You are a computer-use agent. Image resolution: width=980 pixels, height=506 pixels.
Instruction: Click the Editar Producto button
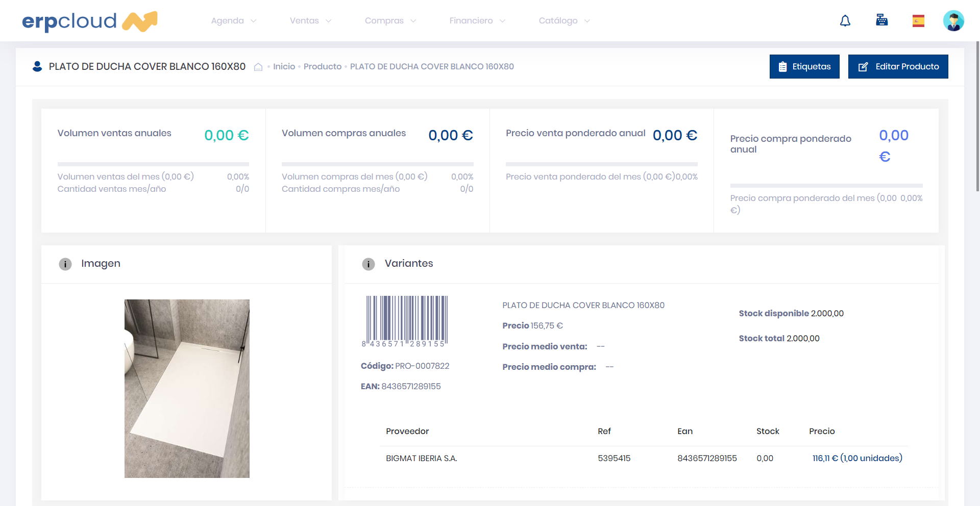[898, 67]
